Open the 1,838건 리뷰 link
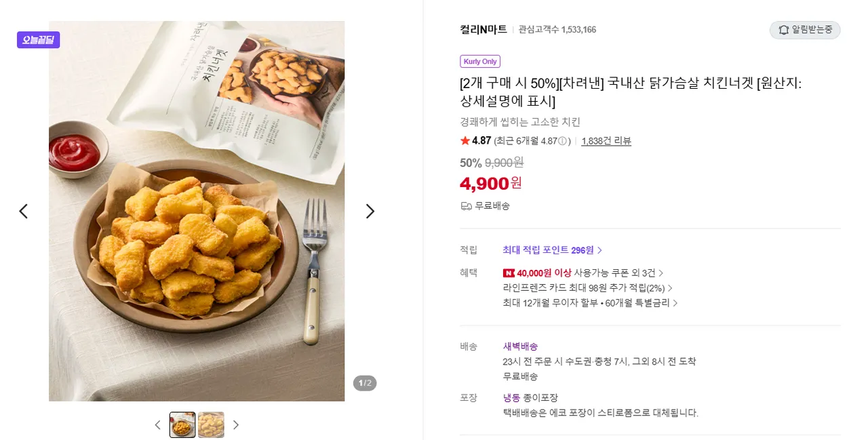The image size is (868, 440). click(606, 141)
